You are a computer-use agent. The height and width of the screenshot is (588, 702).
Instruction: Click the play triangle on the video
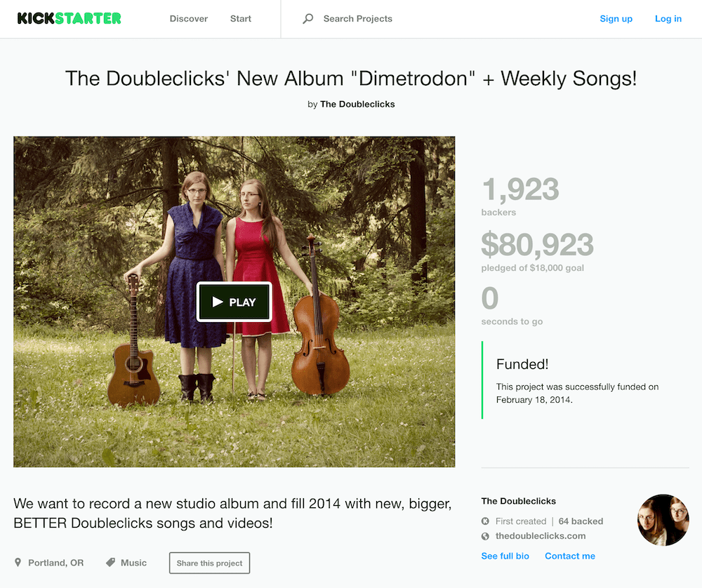coord(218,302)
